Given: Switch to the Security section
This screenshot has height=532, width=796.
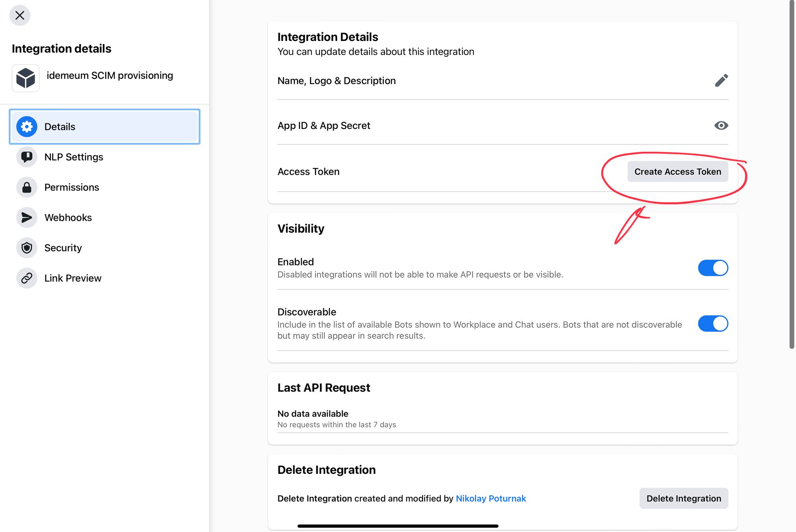Looking at the screenshot, I should click(104, 247).
